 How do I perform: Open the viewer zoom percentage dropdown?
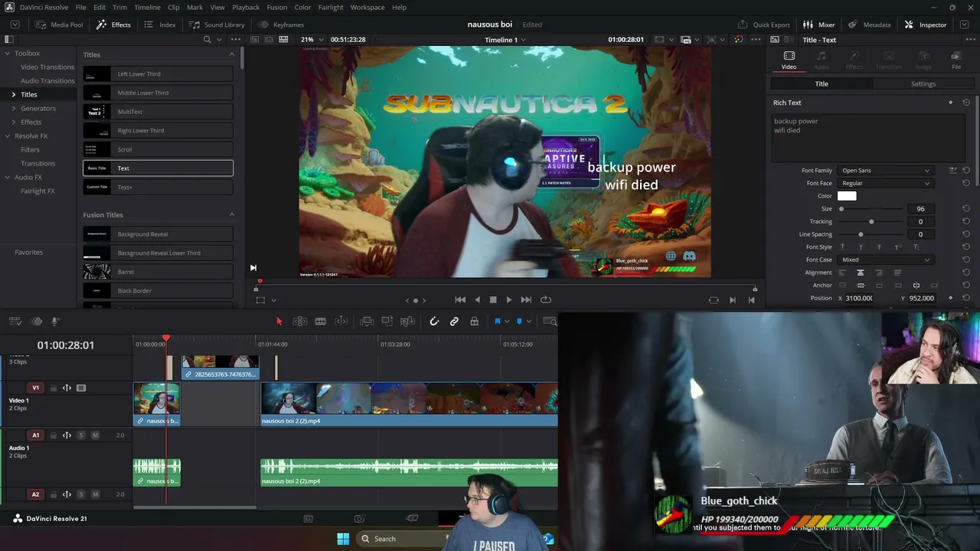point(311,40)
